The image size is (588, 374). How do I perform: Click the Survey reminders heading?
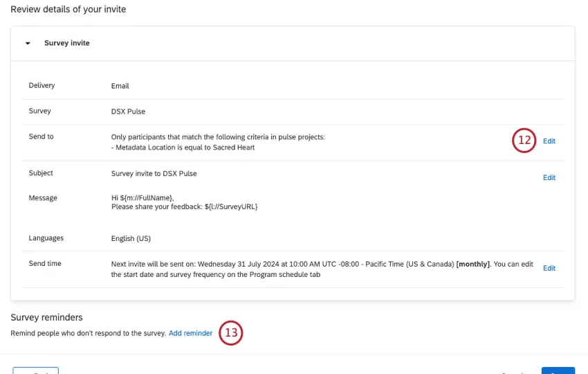(46, 317)
